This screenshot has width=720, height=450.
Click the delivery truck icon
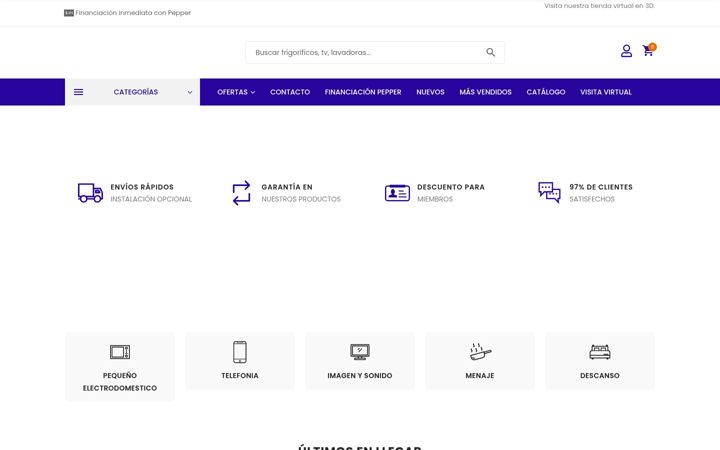point(90,193)
